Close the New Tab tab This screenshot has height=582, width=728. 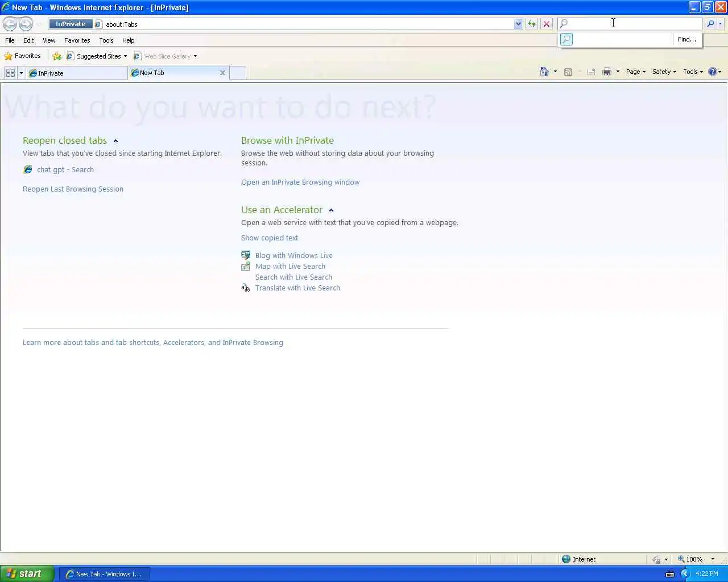[222, 73]
